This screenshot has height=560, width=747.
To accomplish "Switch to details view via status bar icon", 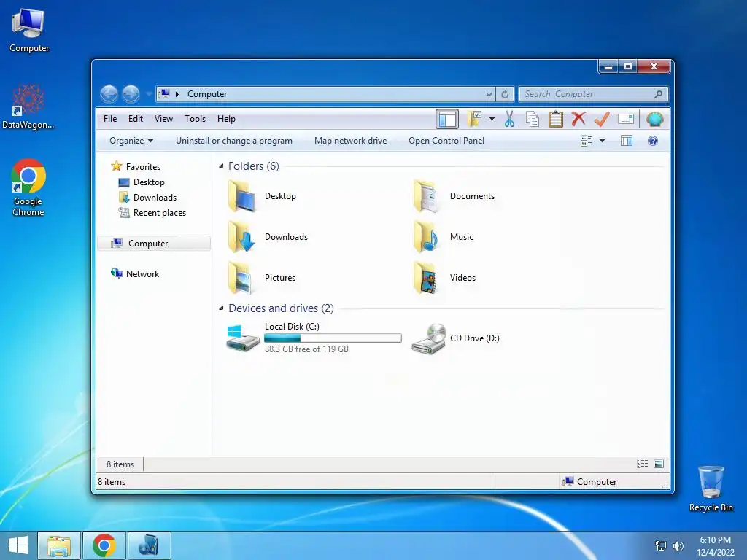I will 642,464.
